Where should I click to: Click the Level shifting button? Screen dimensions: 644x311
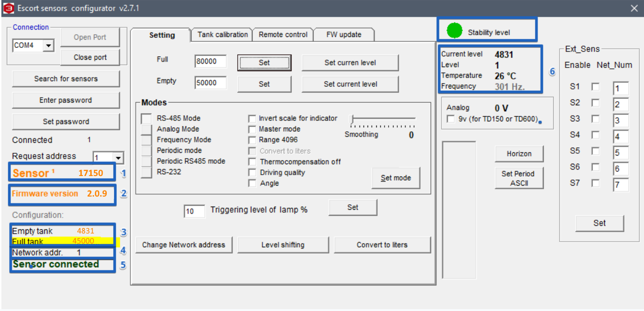pos(283,245)
